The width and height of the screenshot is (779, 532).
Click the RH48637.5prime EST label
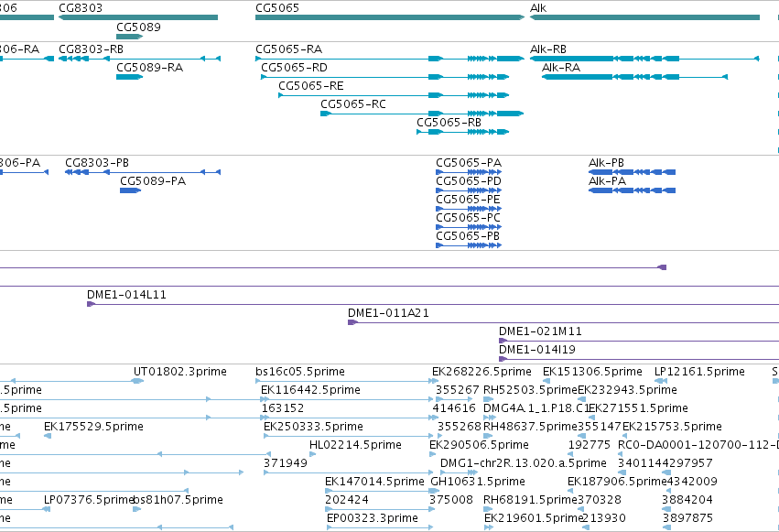click(x=531, y=428)
